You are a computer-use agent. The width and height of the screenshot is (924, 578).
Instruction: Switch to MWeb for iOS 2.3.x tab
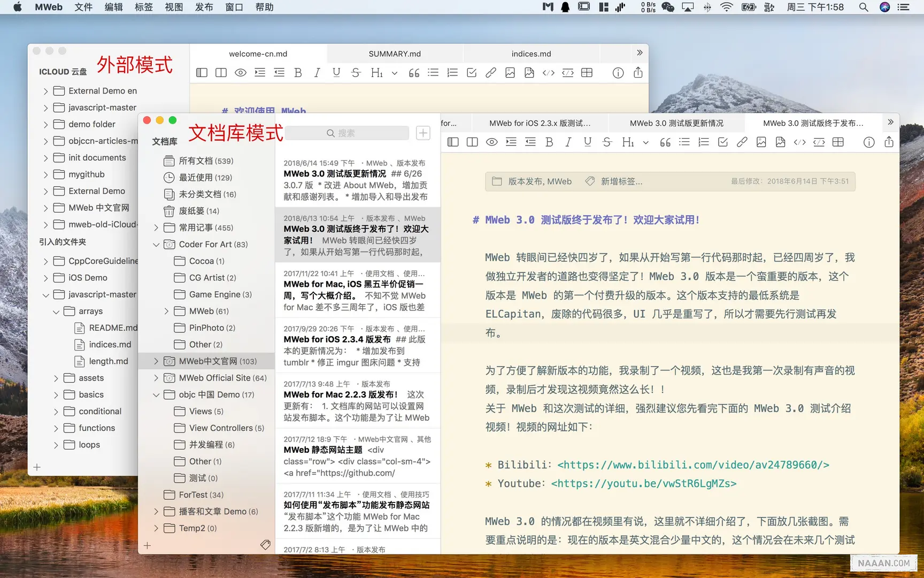pos(540,123)
